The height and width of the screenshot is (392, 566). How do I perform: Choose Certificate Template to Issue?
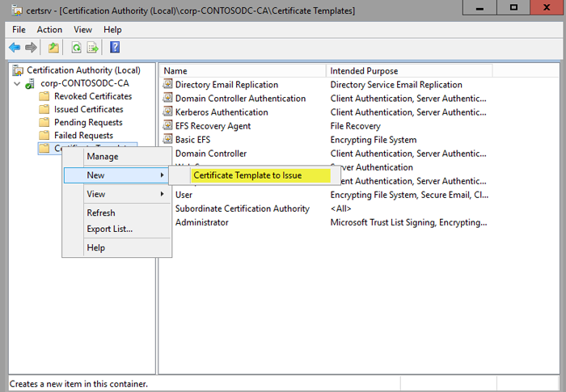click(x=247, y=175)
